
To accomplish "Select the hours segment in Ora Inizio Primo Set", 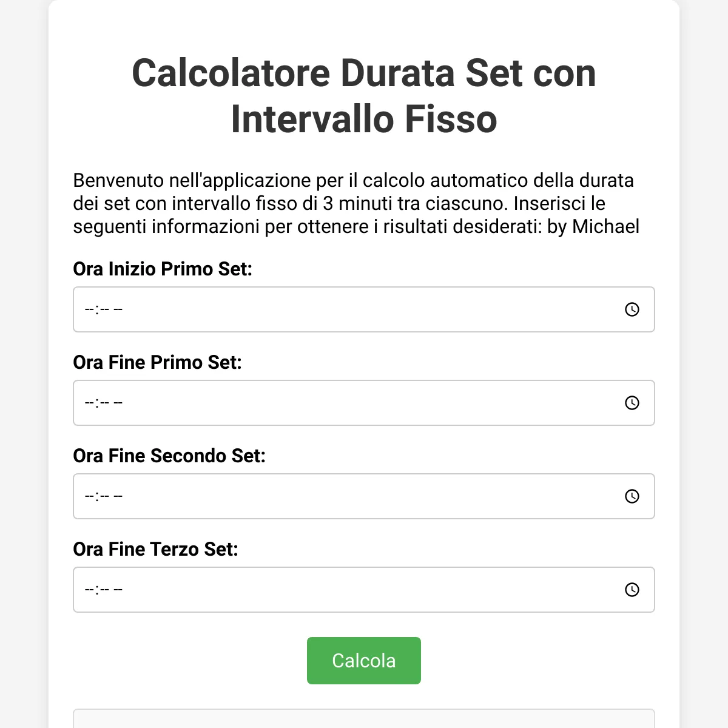I will coord(90,309).
